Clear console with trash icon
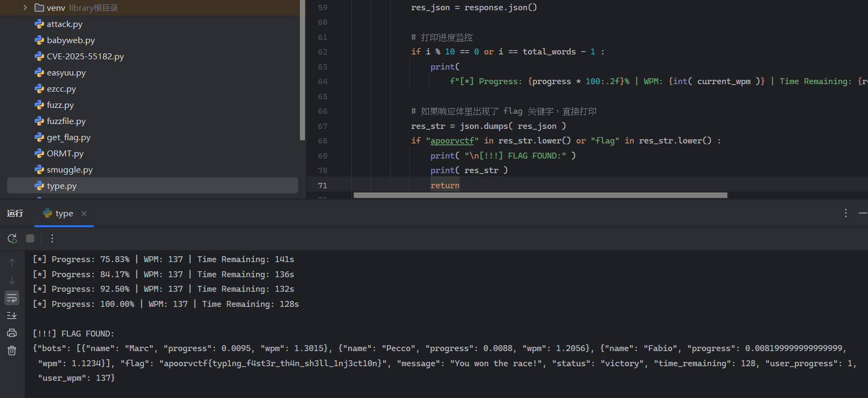The height and width of the screenshot is (398, 868). tap(12, 351)
